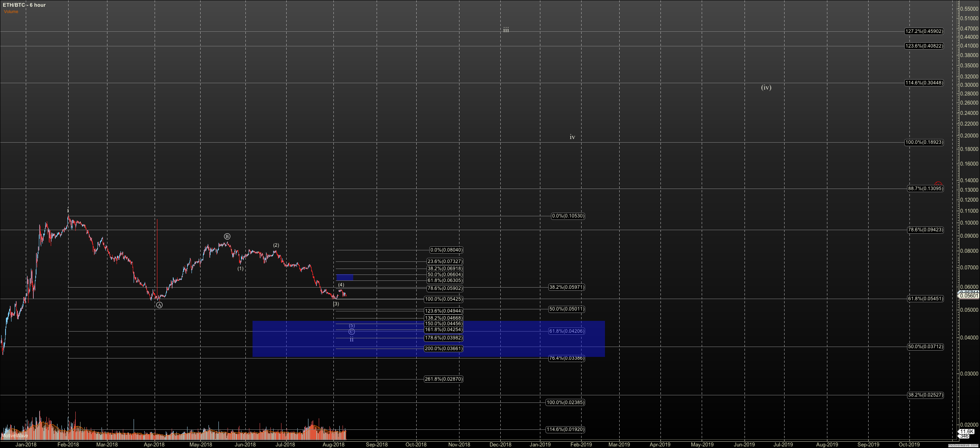Select the 23.6%(0.07327) level label
Viewport: 980px width, 448px height.
point(445,261)
